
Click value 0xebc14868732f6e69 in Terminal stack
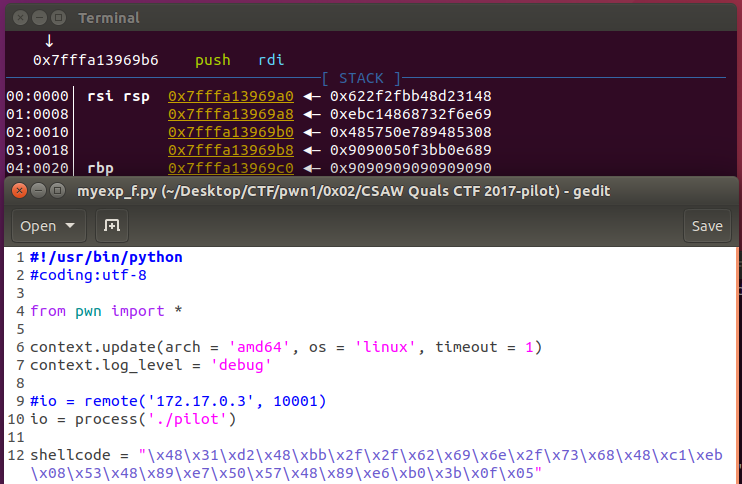coord(411,114)
